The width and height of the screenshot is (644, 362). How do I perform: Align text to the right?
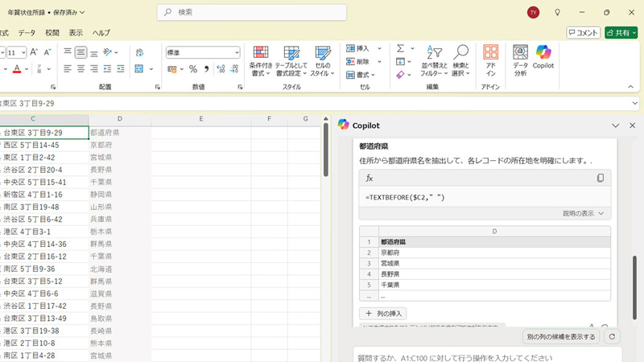(x=94, y=69)
